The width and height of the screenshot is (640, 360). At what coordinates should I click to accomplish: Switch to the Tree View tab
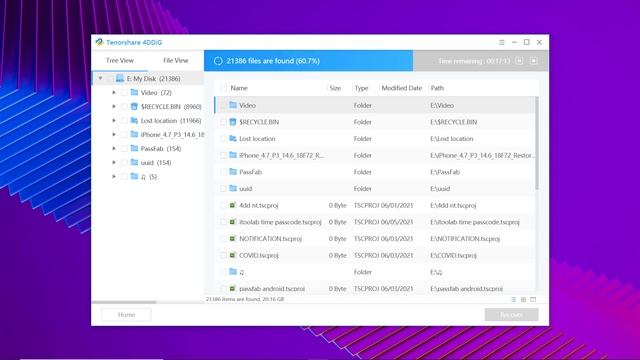pyautogui.click(x=120, y=60)
